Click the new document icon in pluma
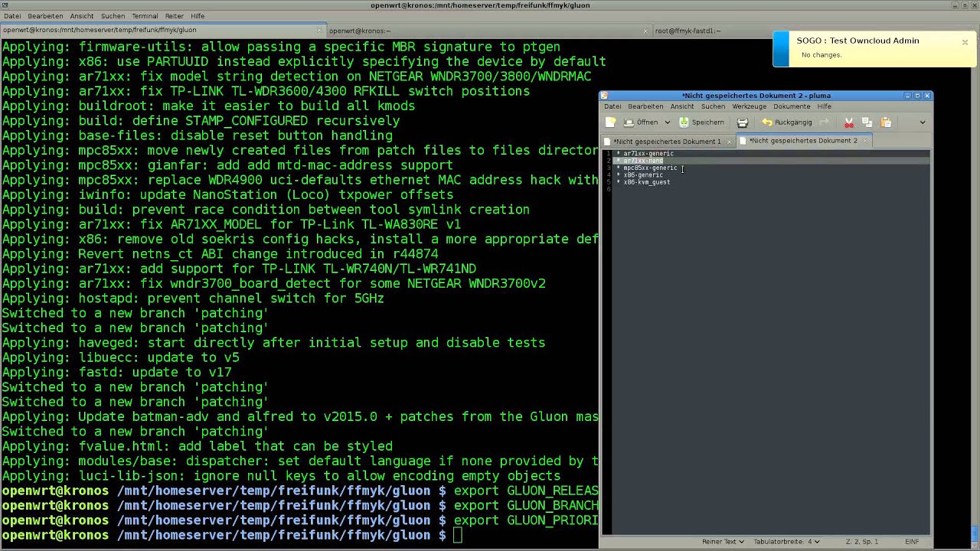The width and height of the screenshot is (980, 551). [610, 122]
